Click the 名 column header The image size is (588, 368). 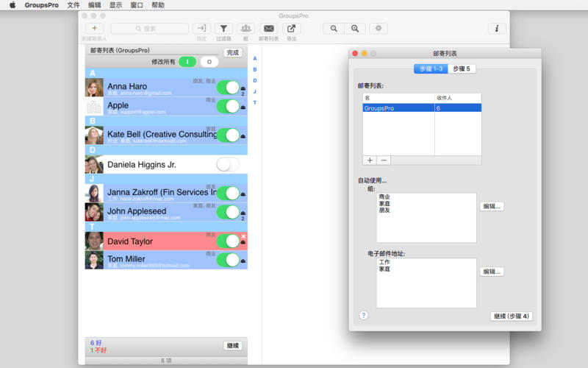point(398,98)
